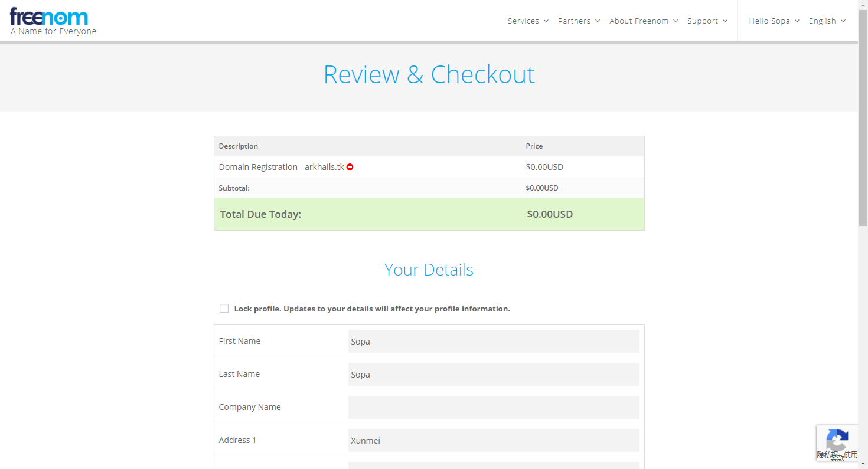Click the Last Name field
This screenshot has width=868, height=469.
pos(494,374)
